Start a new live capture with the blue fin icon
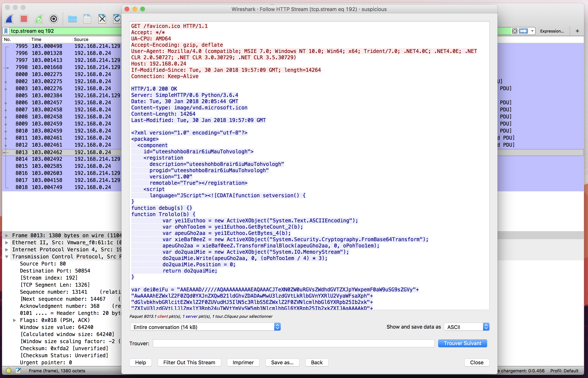588x378 pixels. [9, 19]
